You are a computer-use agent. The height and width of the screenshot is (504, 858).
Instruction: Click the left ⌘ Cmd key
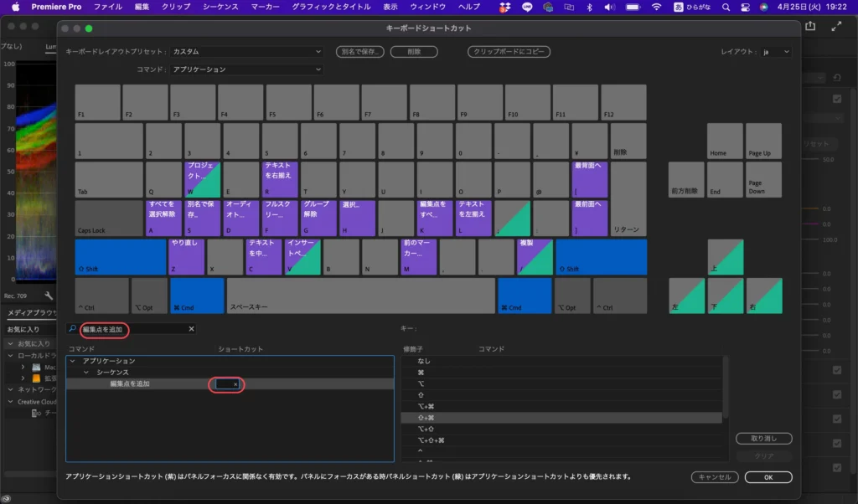click(x=197, y=296)
